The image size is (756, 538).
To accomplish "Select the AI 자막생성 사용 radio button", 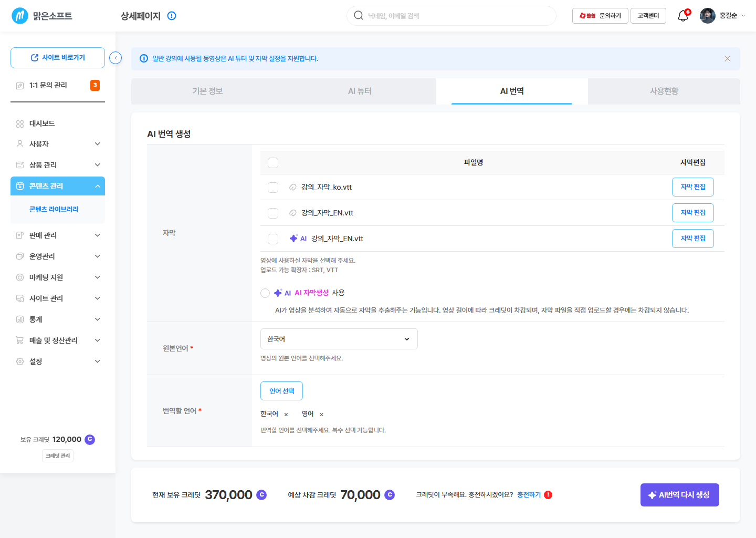I will click(x=265, y=293).
